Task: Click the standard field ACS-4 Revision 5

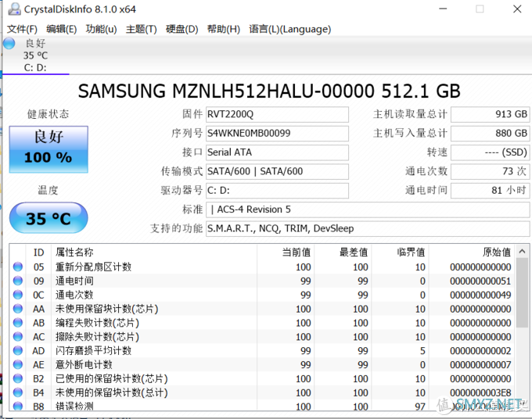Action: tap(368, 209)
